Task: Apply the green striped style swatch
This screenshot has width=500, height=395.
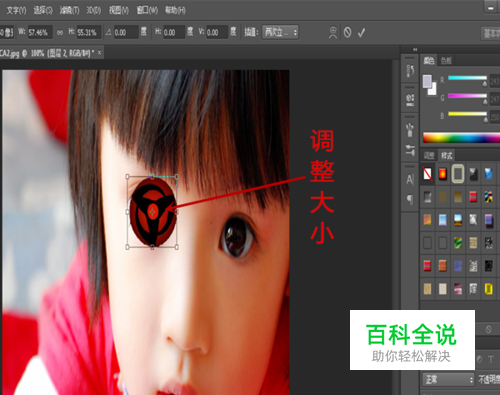Action: coord(458,243)
